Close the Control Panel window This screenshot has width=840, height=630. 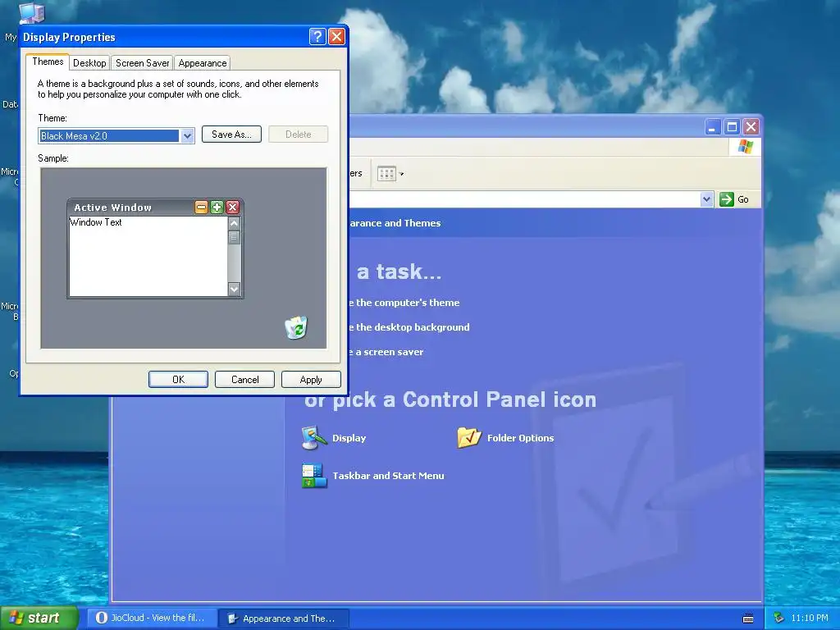point(751,127)
